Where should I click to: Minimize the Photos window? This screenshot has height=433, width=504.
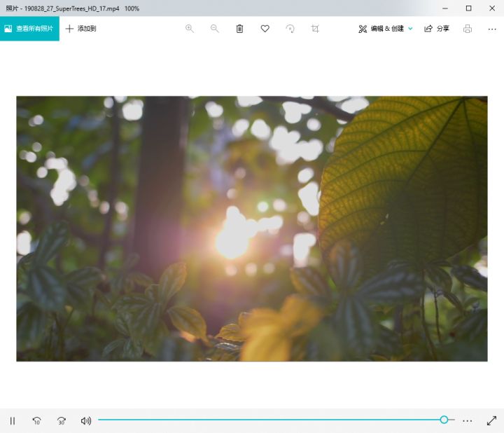(445, 8)
